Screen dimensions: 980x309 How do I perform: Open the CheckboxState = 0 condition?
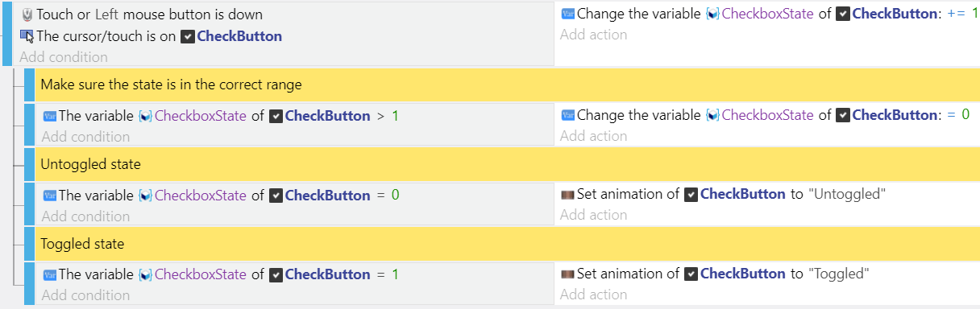click(221, 195)
